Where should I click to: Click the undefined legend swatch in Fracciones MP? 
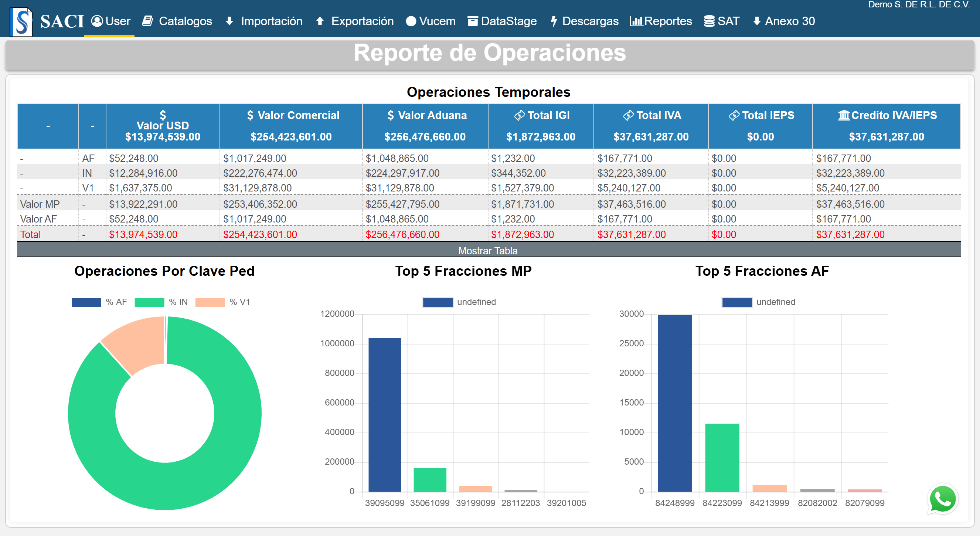pyautogui.click(x=438, y=302)
